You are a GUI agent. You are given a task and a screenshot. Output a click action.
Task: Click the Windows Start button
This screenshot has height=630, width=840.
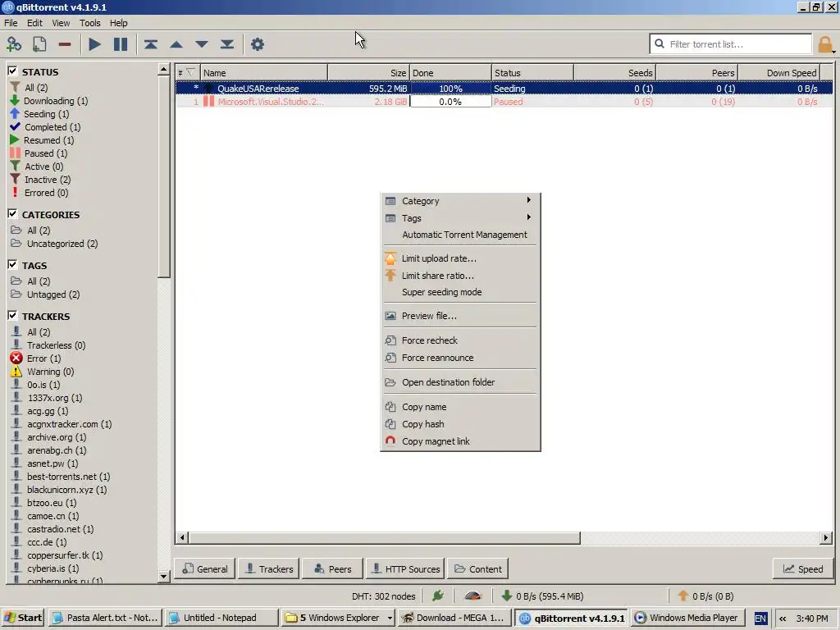pos(22,618)
